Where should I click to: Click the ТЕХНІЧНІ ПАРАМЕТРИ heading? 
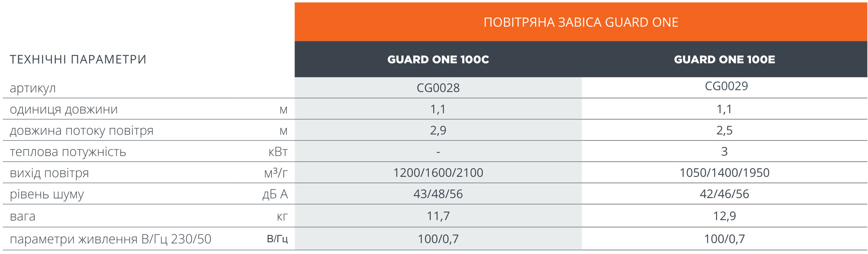(x=78, y=60)
